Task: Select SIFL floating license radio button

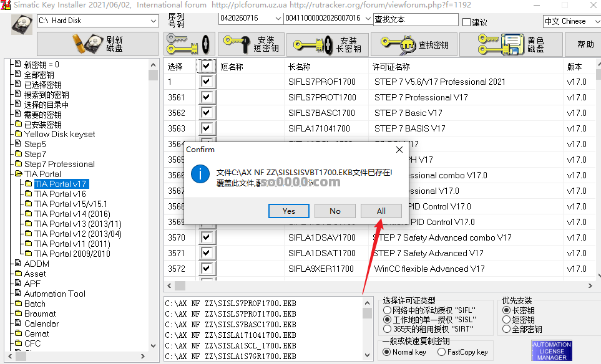Action: coord(387,310)
